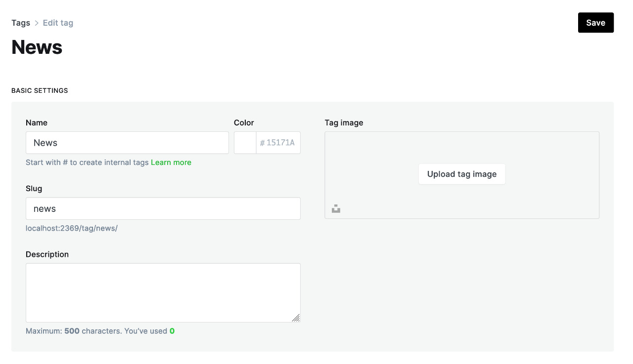
Task: Click the Upload tag image button
Action: 462,174
